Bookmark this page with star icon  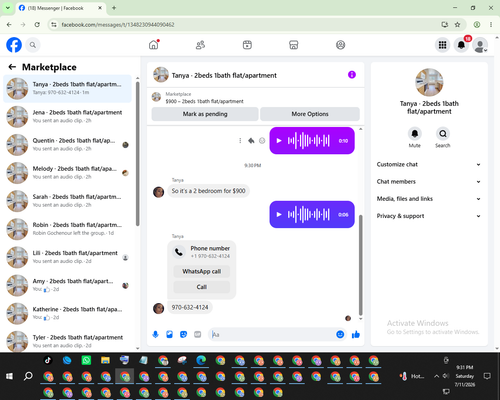point(457,24)
